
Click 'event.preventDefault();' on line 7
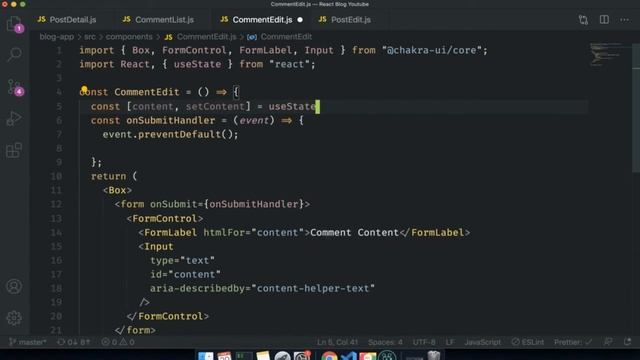pos(170,134)
